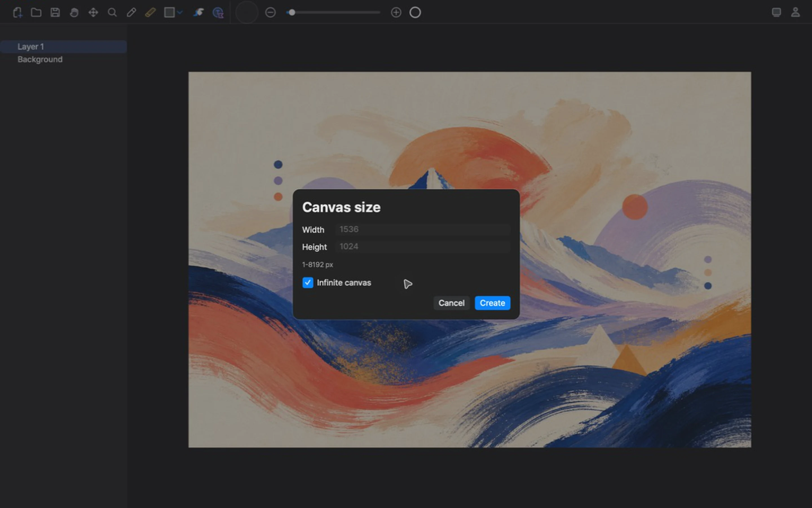The image size is (812, 508).
Task: Select the Move tool with four arrows
Action: (x=93, y=13)
